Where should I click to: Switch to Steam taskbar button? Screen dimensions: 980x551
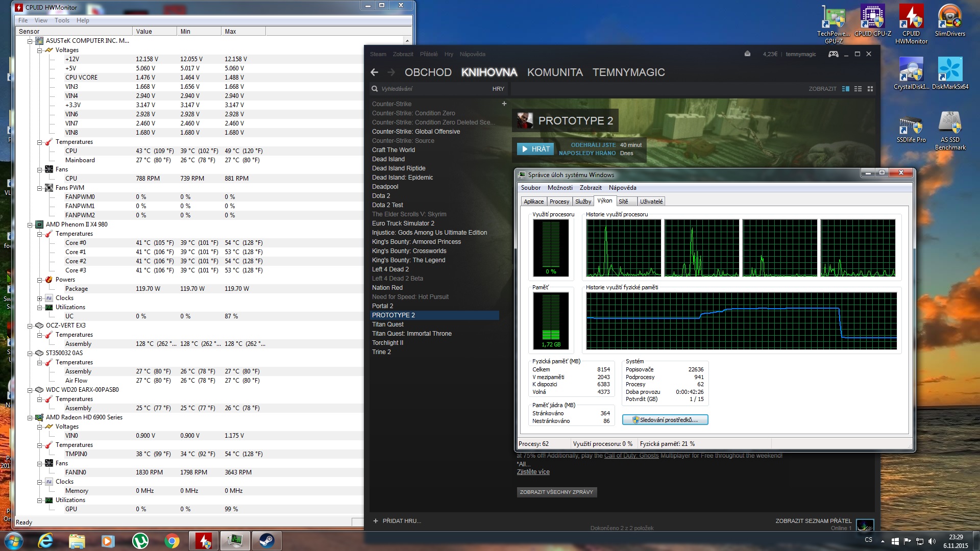[x=266, y=541]
